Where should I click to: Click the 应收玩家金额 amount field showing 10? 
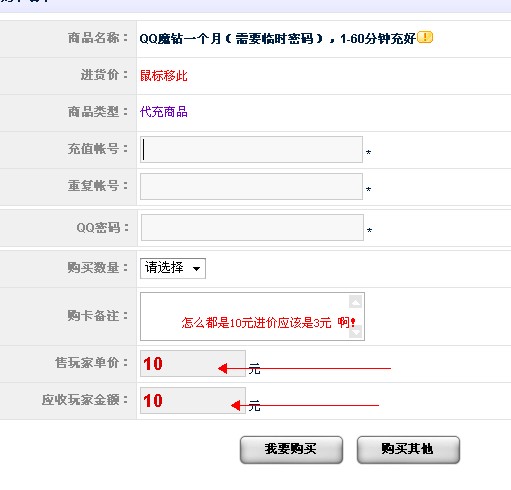point(193,400)
